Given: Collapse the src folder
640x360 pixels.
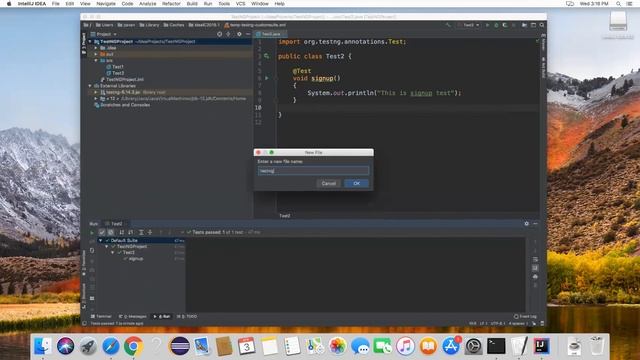Looking at the screenshot, I should (x=96, y=60).
